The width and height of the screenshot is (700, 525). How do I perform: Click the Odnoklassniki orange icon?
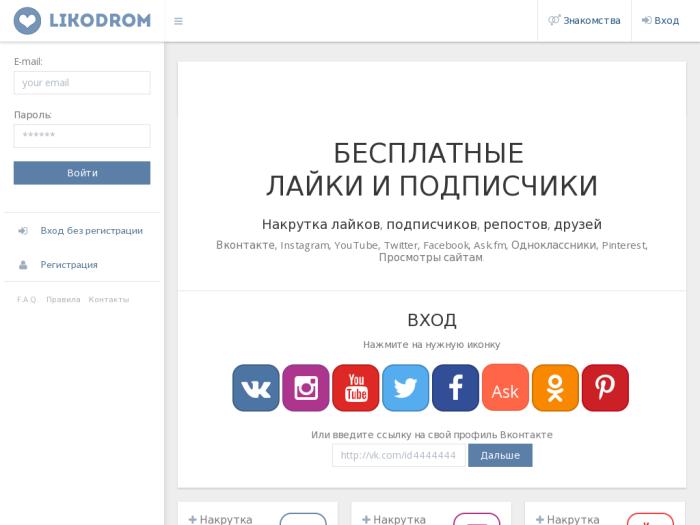[x=555, y=388]
